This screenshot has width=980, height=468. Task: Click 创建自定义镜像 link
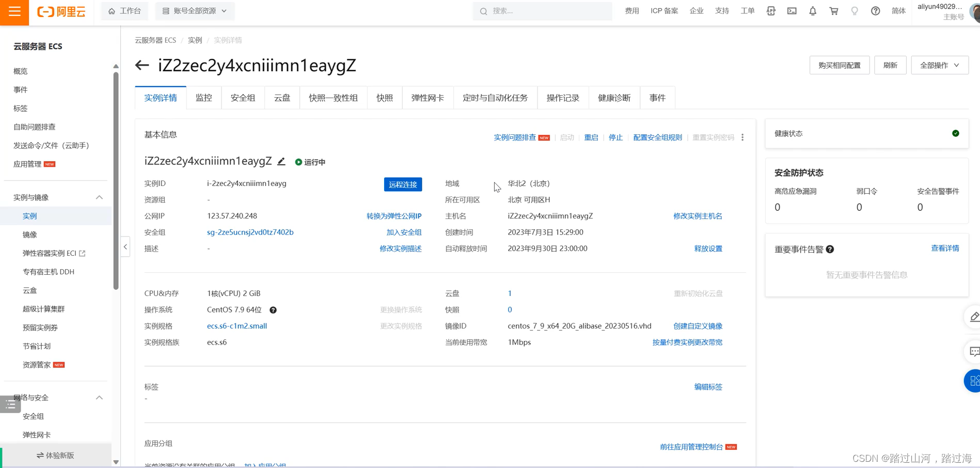coord(698,326)
